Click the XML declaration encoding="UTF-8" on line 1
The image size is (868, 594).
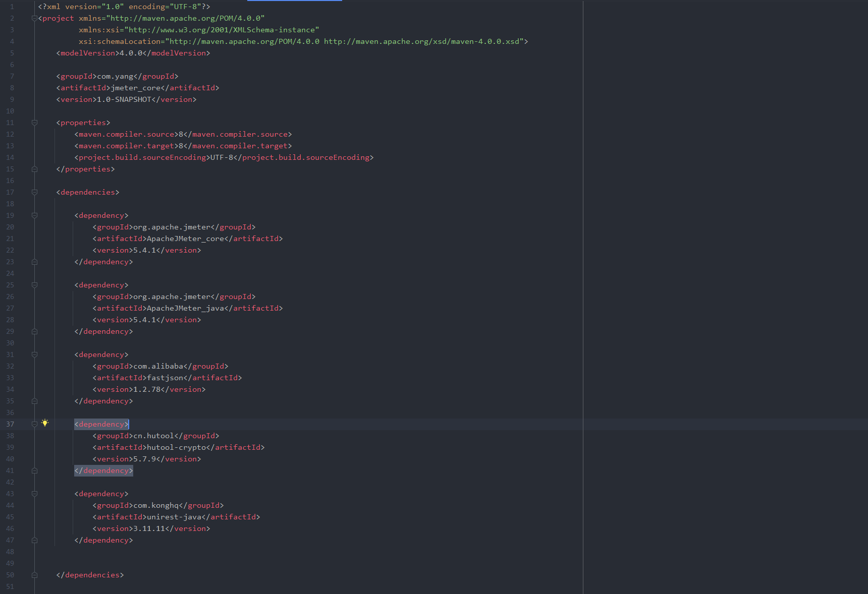pyautogui.click(x=165, y=7)
